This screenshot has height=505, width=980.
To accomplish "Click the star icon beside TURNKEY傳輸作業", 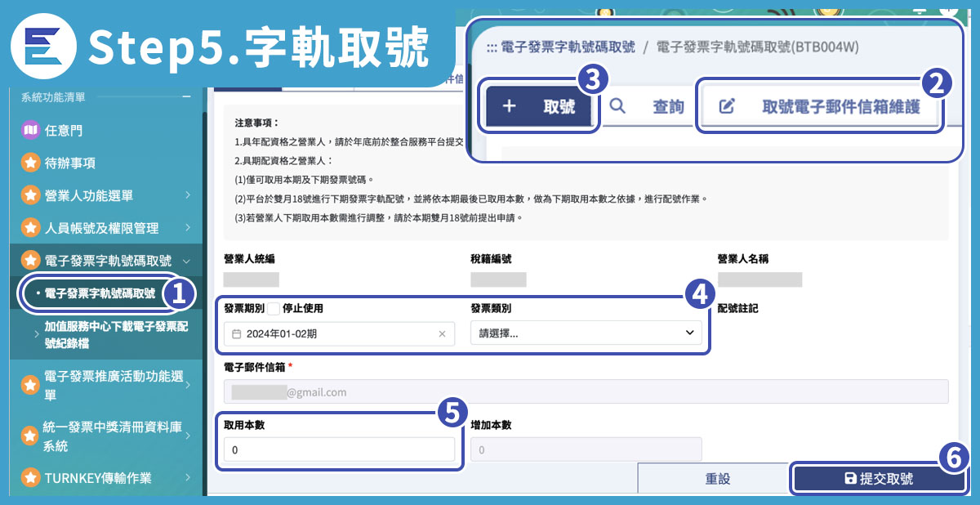I will pyautogui.click(x=30, y=477).
